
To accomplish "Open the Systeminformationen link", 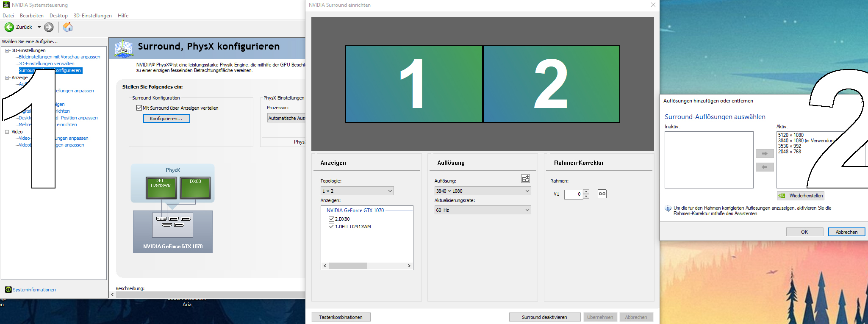I will point(34,290).
